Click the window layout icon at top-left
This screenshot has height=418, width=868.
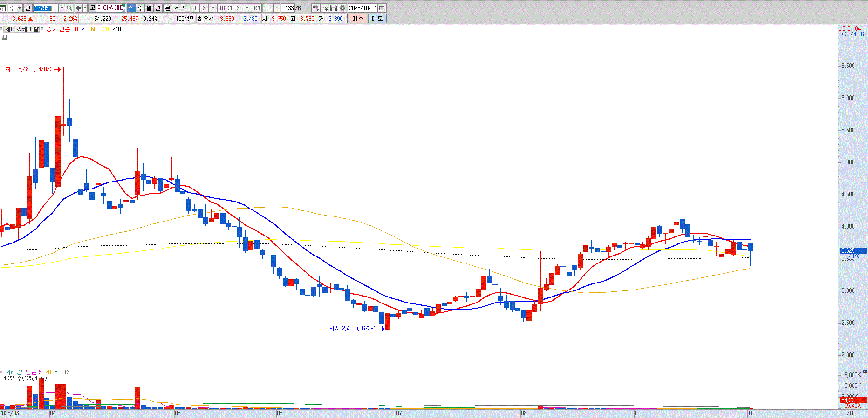point(3,8)
